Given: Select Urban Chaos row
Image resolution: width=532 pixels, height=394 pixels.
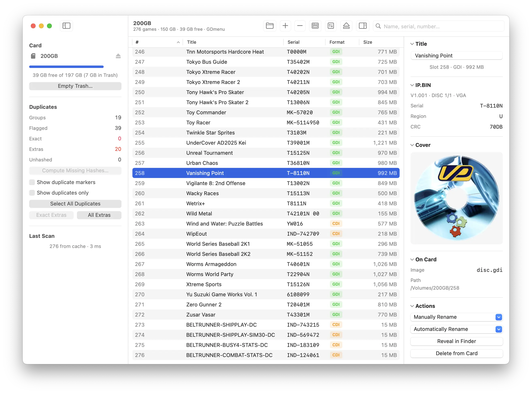Looking at the screenshot, I should click(x=266, y=163).
